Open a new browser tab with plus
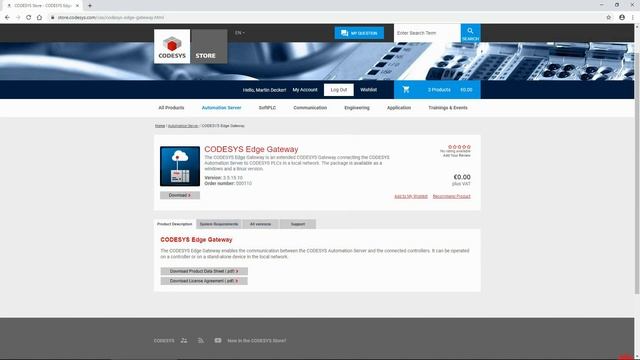 (90, 6)
